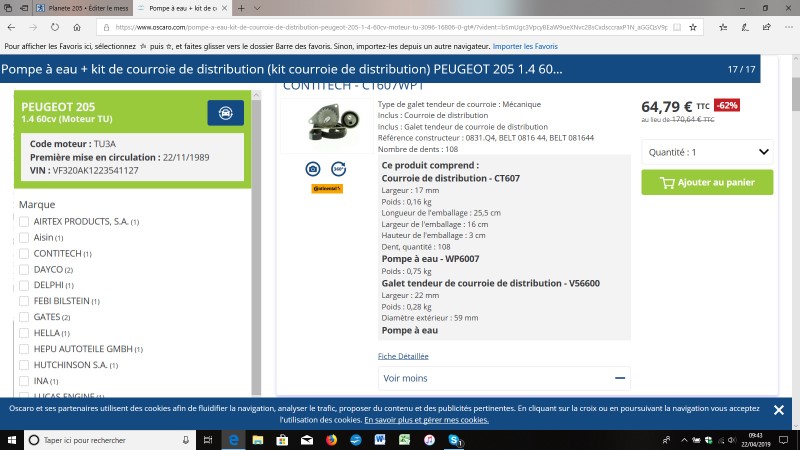Check AIRTEX PRODUCTS, S.A. brand filter

[24, 221]
